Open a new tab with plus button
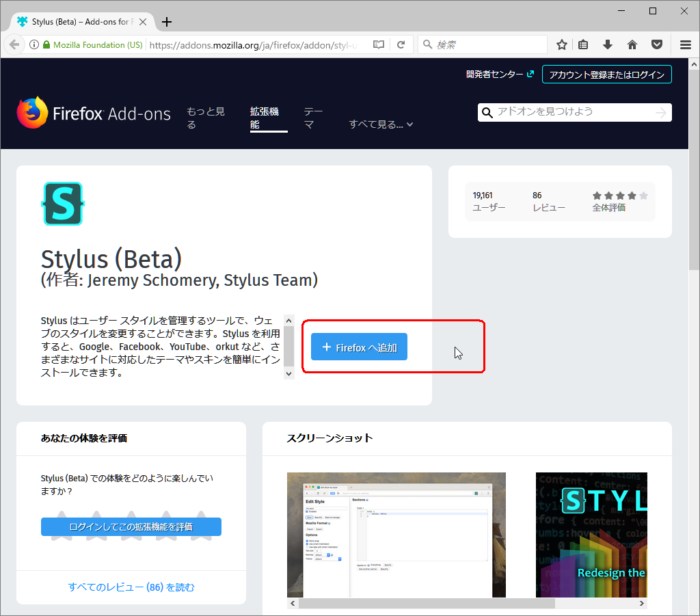 tap(167, 22)
